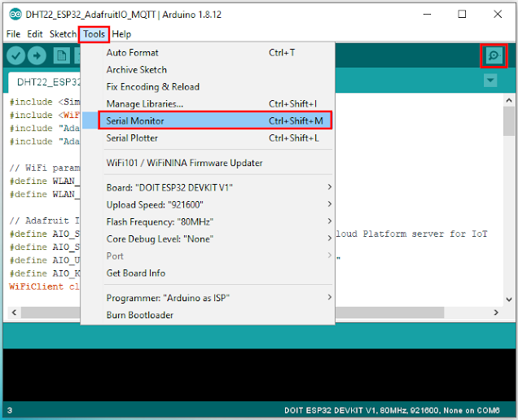The height and width of the screenshot is (420, 518).
Task: Maximize the Arduino window
Action: (x=462, y=14)
